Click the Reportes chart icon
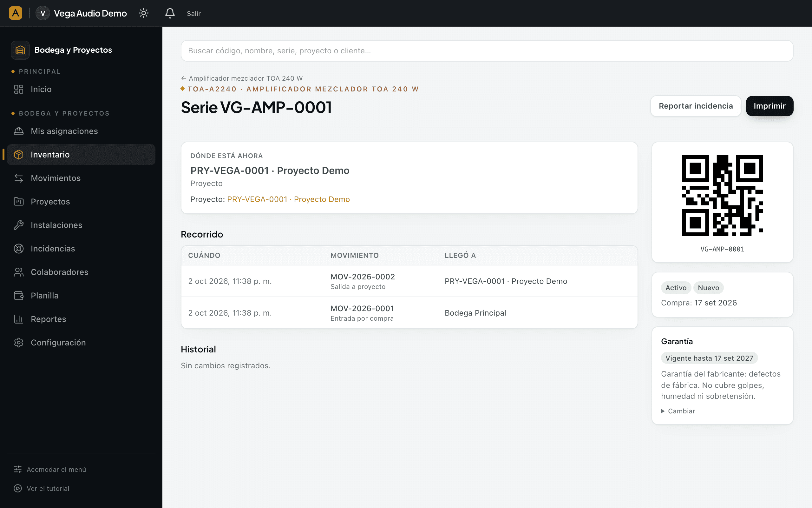This screenshot has height=508, width=812. pyautogui.click(x=19, y=319)
